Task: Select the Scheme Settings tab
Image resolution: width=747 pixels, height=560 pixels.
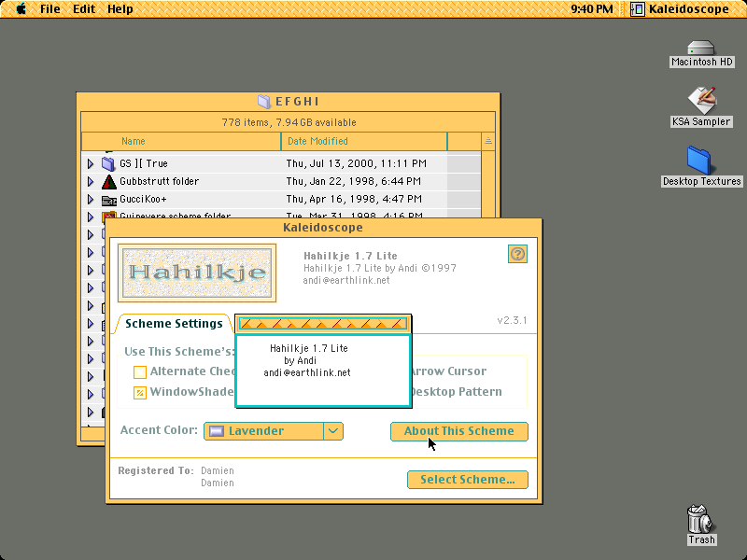Action: (174, 324)
